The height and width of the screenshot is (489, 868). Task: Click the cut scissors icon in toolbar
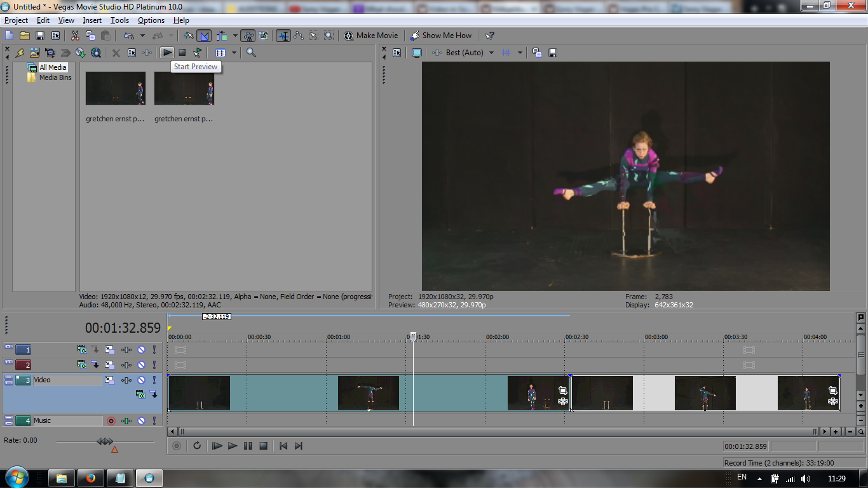(x=75, y=36)
